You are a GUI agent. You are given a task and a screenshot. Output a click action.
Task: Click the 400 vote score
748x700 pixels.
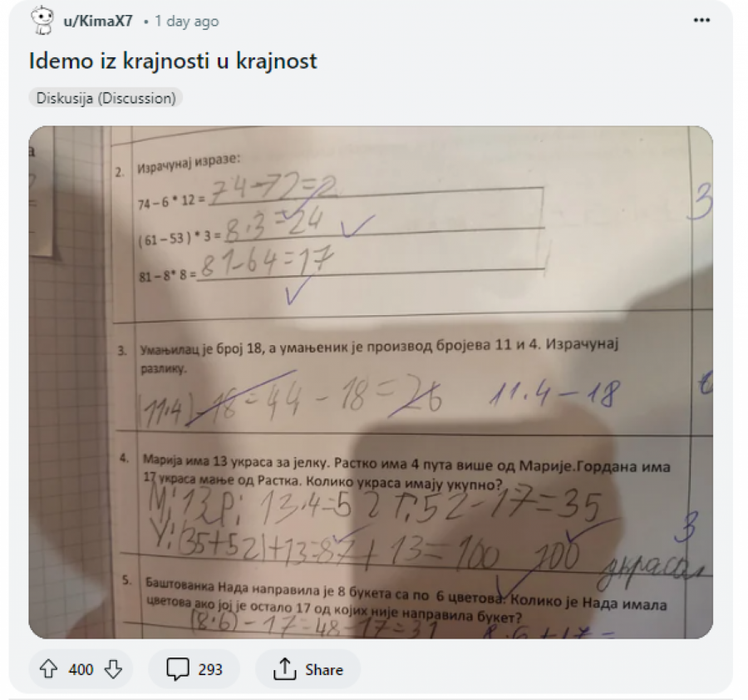[81, 669]
